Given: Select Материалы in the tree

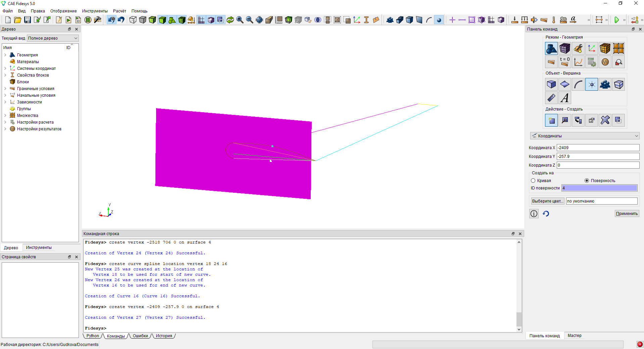Looking at the screenshot, I should click(28, 62).
